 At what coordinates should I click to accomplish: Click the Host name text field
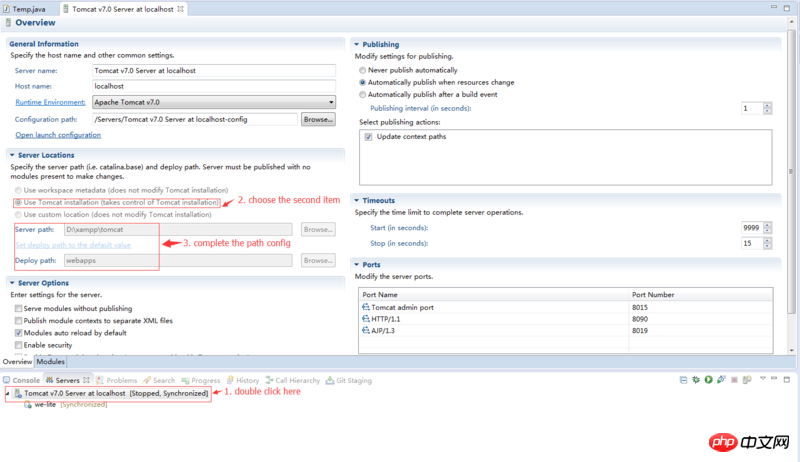[214, 86]
